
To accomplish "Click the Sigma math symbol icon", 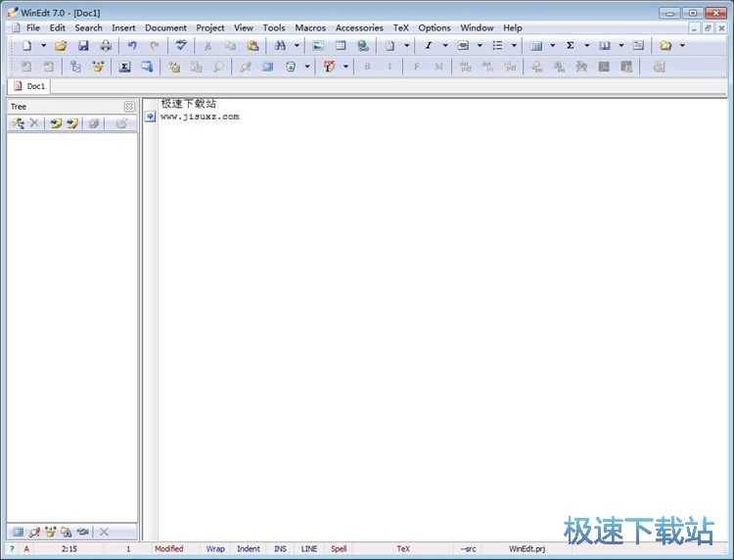I will pos(571,45).
